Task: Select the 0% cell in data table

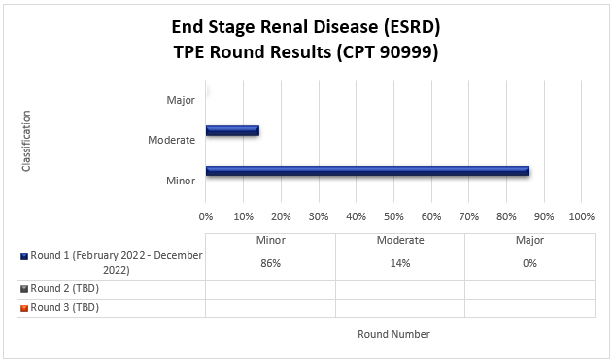Action: click(x=529, y=263)
